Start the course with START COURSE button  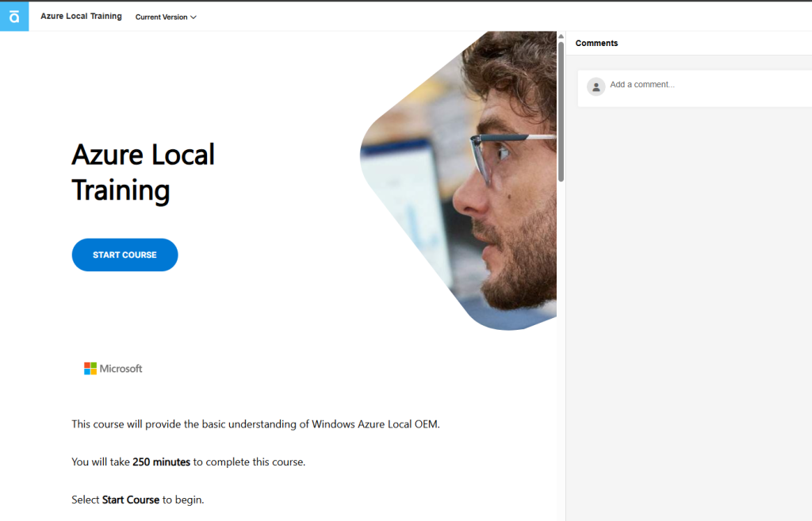124,255
